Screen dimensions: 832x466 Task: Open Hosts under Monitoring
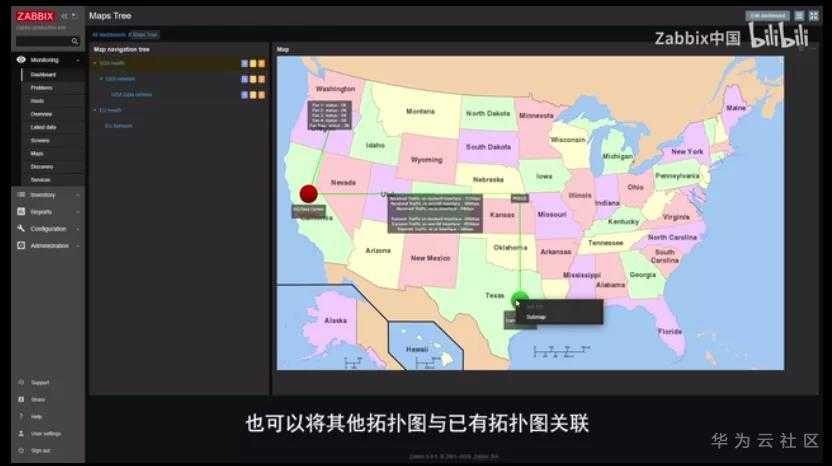pyautogui.click(x=37, y=101)
